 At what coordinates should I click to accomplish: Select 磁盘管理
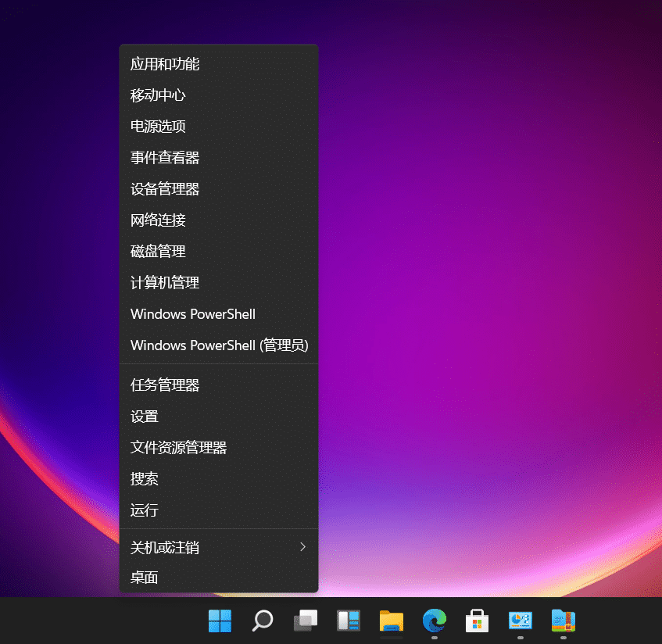tap(219, 251)
